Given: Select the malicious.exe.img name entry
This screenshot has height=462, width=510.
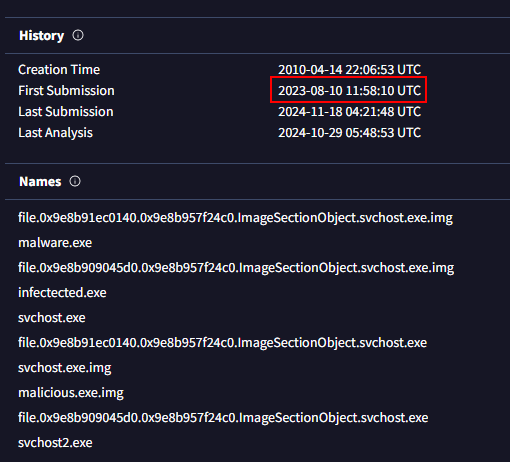Looking at the screenshot, I should click(71, 393).
